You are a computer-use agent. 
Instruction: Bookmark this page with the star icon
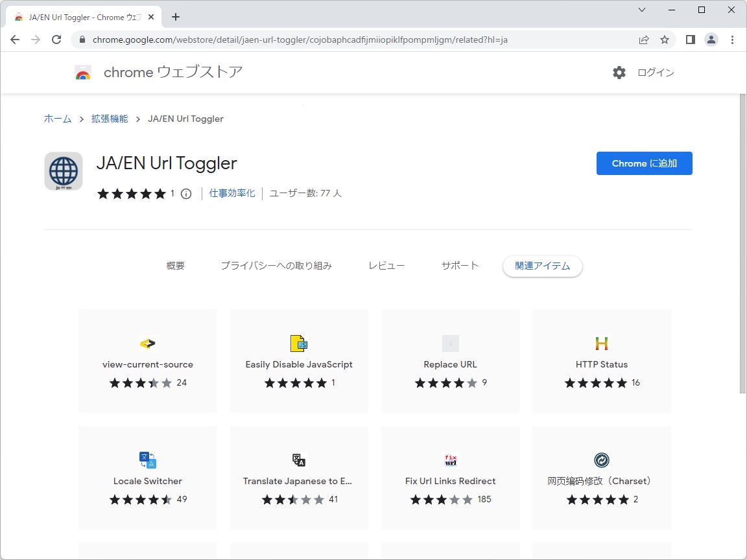point(665,40)
